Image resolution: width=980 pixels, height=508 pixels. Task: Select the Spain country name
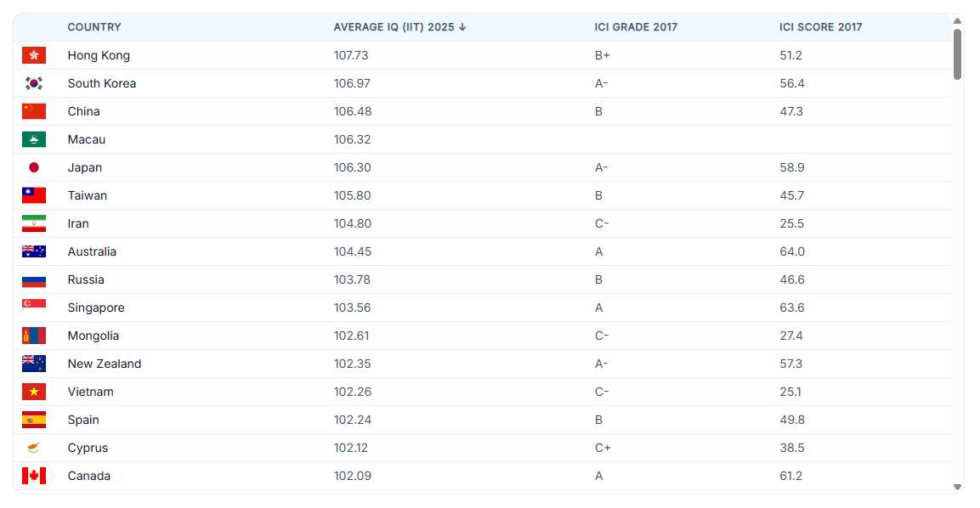point(83,420)
